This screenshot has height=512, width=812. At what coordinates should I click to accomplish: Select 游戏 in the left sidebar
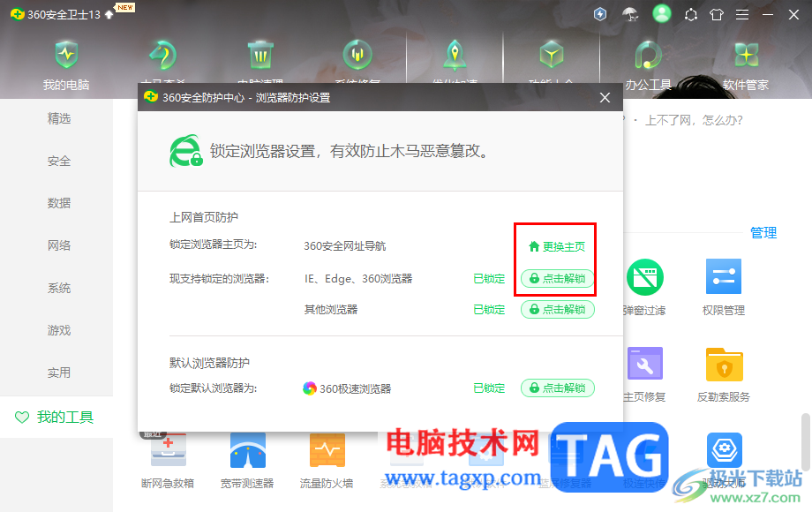click(x=58, y=330)
